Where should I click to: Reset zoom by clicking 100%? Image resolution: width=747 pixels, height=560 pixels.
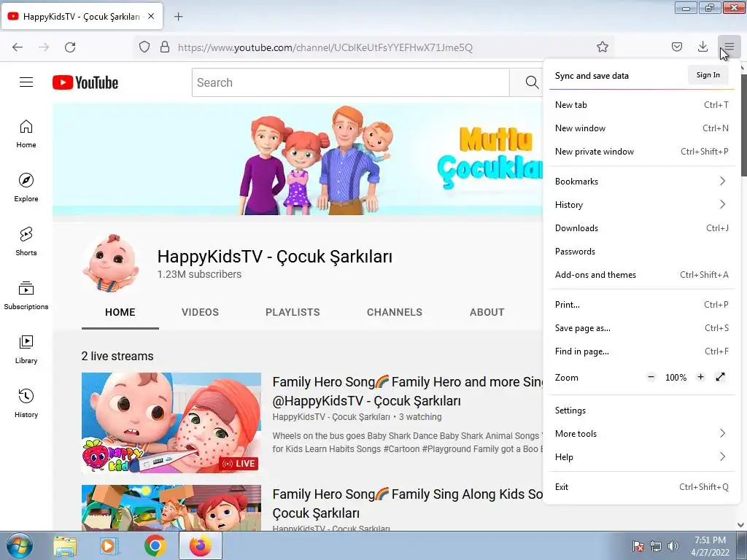point(676,378)
